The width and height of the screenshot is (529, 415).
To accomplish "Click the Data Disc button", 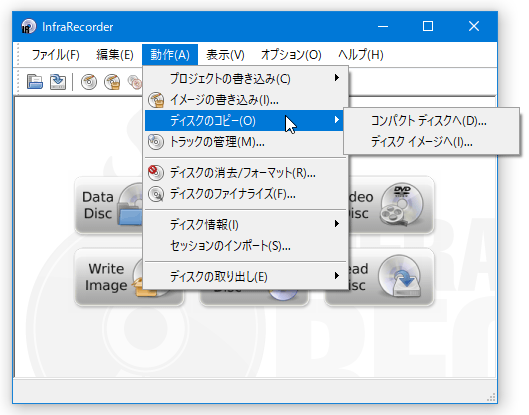I will coord(109,205).
